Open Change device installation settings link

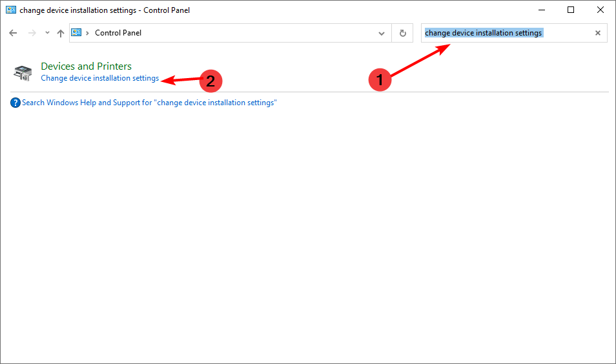[100, 78]
